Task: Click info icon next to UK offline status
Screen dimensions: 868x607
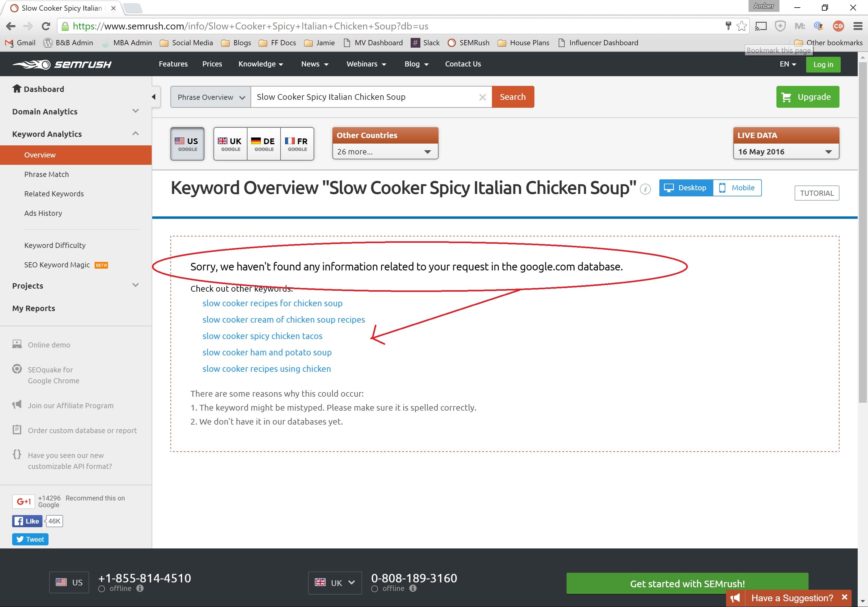Action: (413, 588)
